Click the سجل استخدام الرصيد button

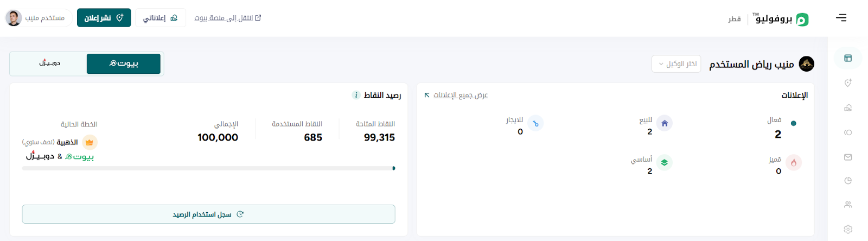point(208,214)
